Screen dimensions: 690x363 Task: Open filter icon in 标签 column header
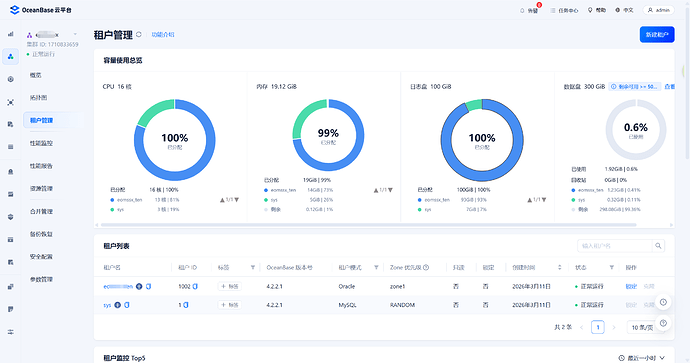coord(253,268)
